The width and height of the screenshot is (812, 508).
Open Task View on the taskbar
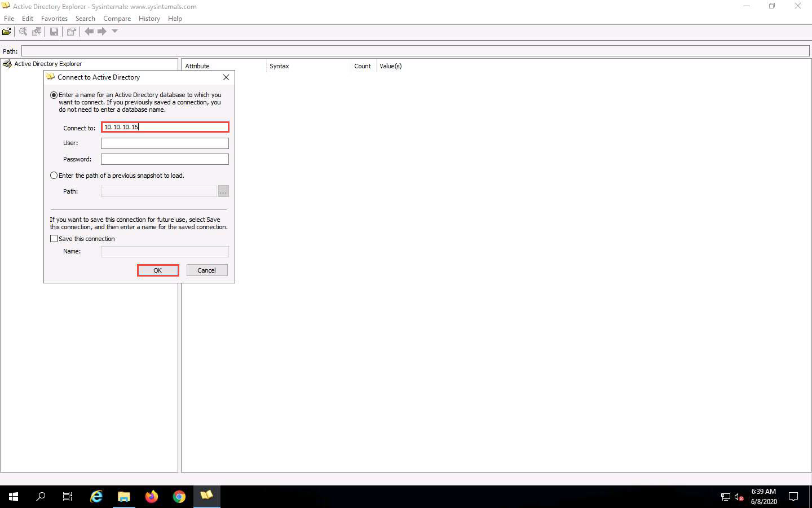(x=68, y=497)
